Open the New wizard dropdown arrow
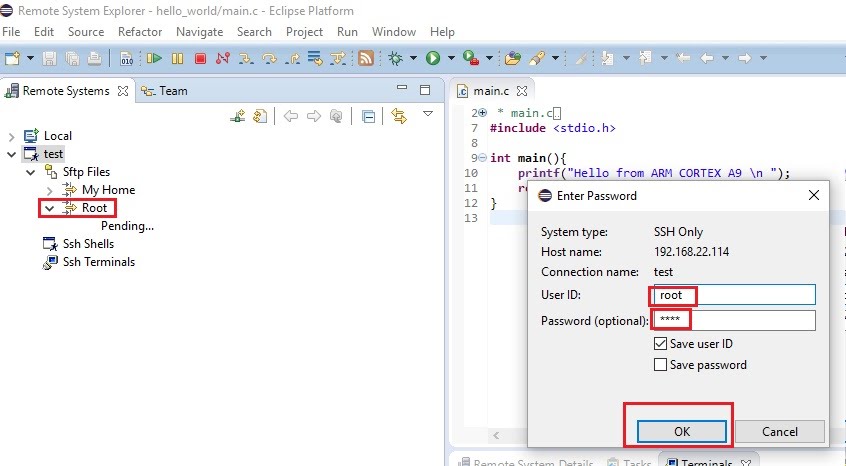 (x=30, y=58)
